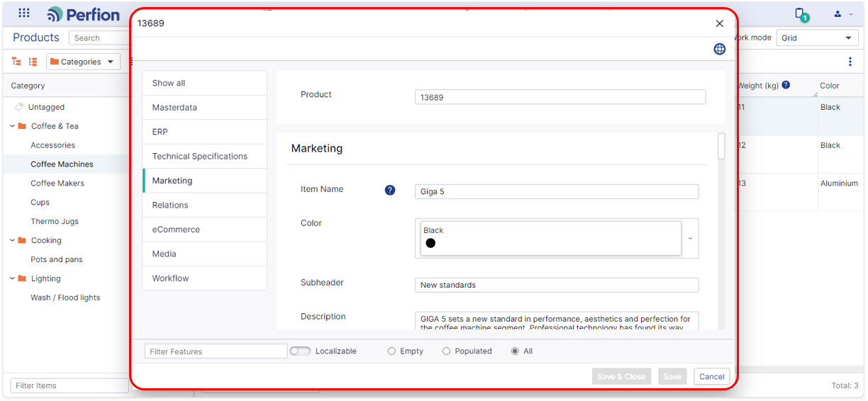This screenshot has width=868, height=401.
Task: Click the Save & Close button
Action: click(621, 377)
